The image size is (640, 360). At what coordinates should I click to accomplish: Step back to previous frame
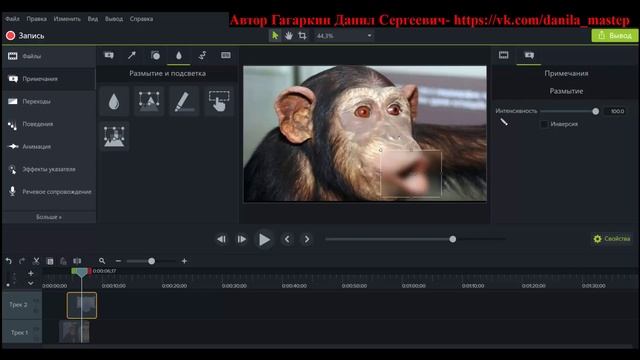[x=221, y=239]
